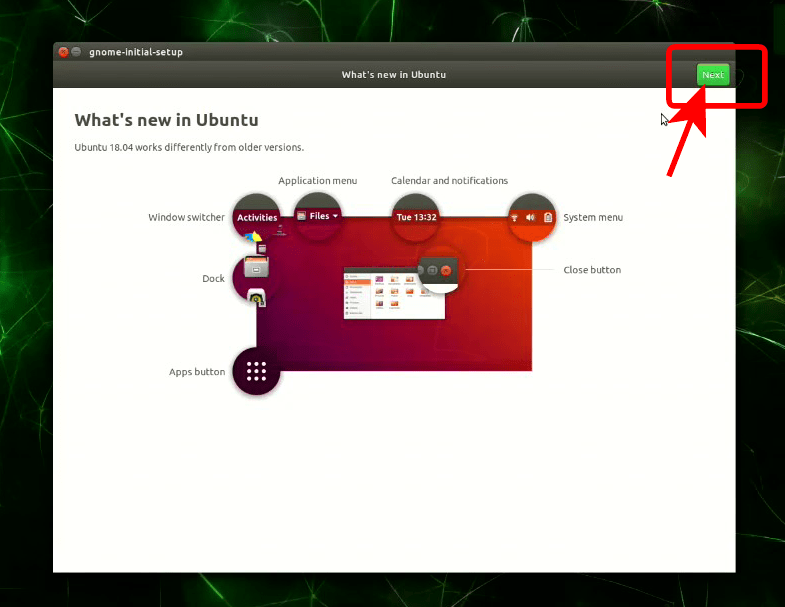Minimize the gnome-initial-setup window

(76, 52)
